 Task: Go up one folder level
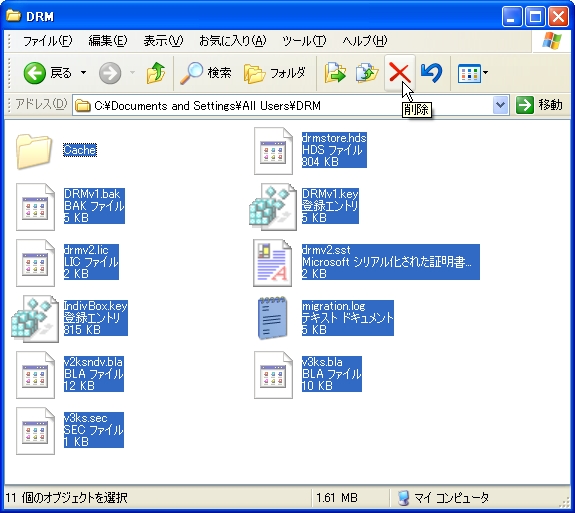tap(155, 73)
